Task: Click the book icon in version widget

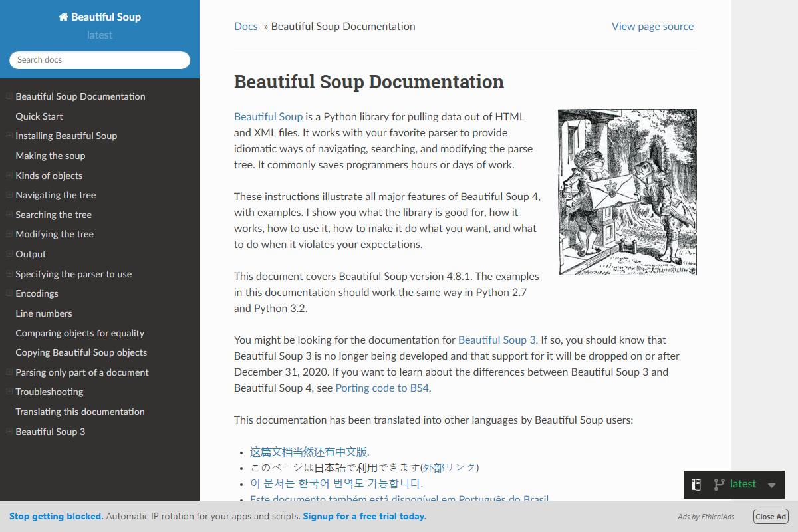Action: click(696, 485)
